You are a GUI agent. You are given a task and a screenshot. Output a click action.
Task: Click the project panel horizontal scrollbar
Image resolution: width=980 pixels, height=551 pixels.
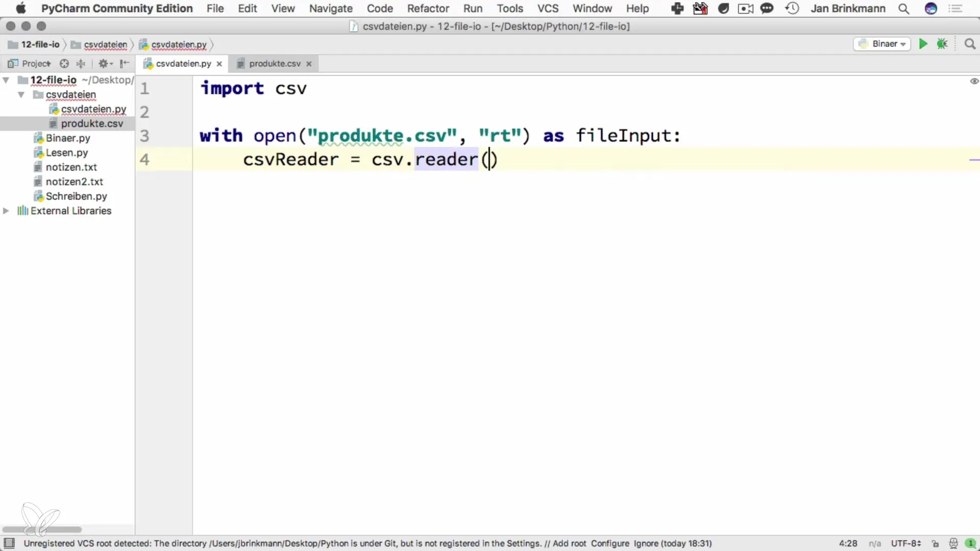tap(42, 530)
